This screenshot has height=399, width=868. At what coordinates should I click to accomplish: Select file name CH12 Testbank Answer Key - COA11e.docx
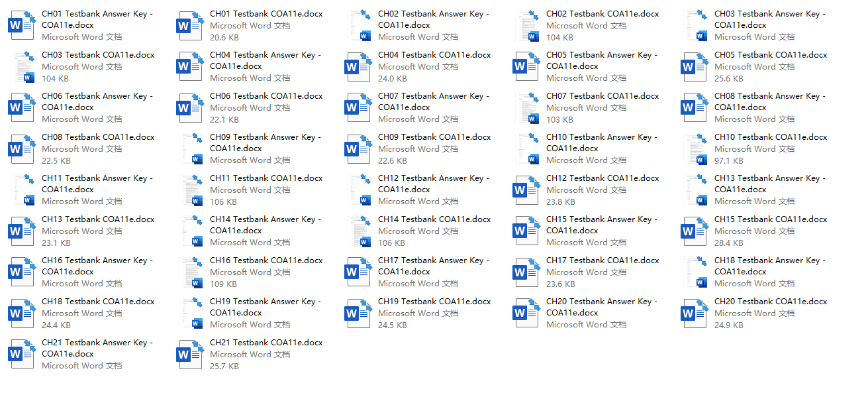(434, 184)
